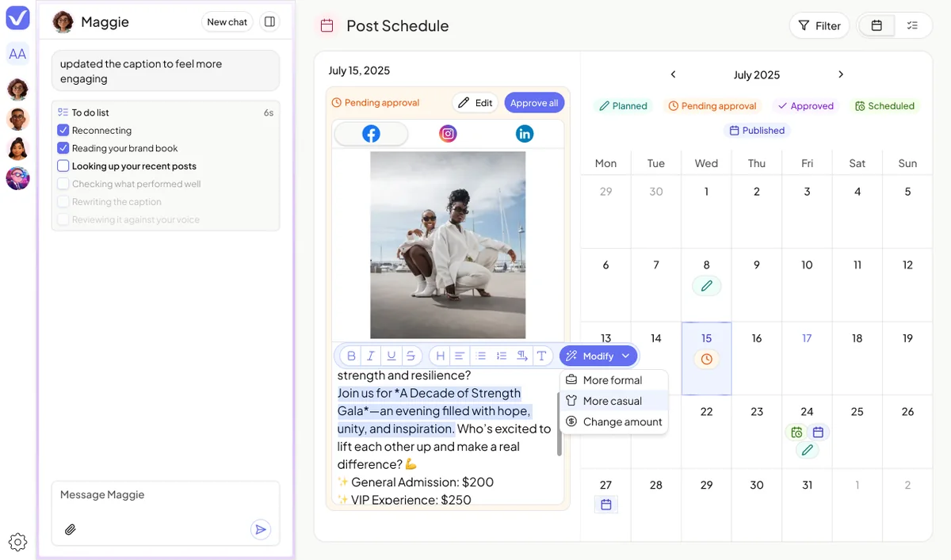Open text style with the T icon
Viewport: 951px width, 560px height.
pyautogui.click(x=541, y=356)
